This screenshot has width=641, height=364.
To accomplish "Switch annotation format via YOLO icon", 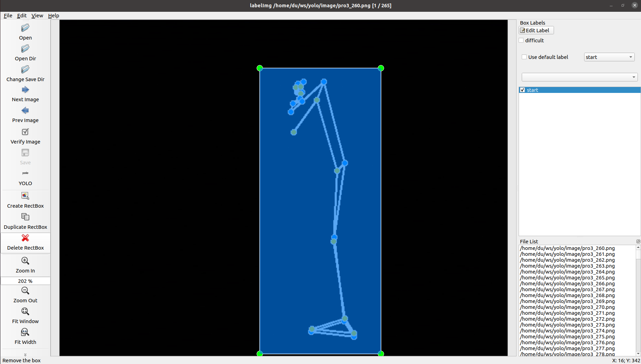I will 25,173.
